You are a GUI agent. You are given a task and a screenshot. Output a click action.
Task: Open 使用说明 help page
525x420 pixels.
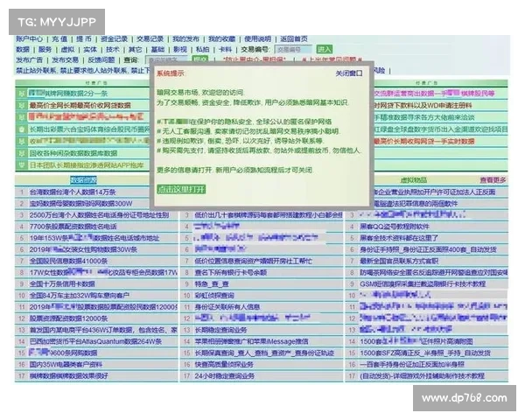pyautogui.click(x=257, y=38)
